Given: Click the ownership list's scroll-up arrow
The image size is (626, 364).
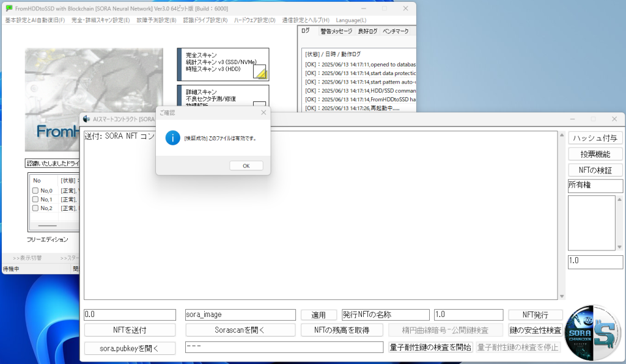Looking at the screenshot, I should pos(619,199).
